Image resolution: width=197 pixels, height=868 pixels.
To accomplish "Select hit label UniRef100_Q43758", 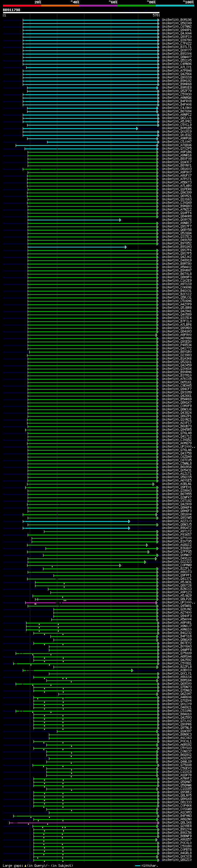I will (177, 454).
